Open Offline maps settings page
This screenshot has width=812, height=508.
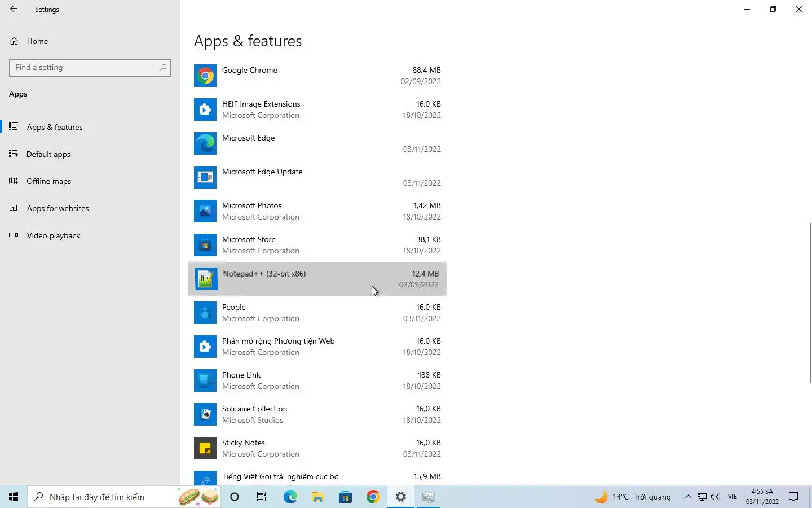click(90, 181)
